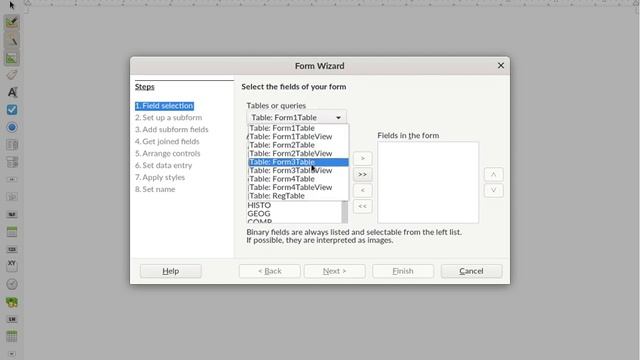The width and height of the screenshot is (640, 360).
Task: Go to step 1. Field selection
Action: tap(164, 106)
